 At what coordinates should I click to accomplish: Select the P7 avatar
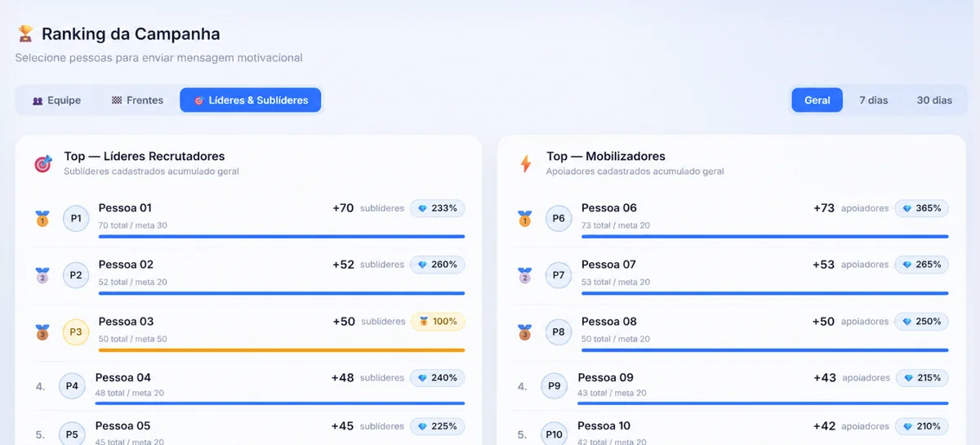559,275
